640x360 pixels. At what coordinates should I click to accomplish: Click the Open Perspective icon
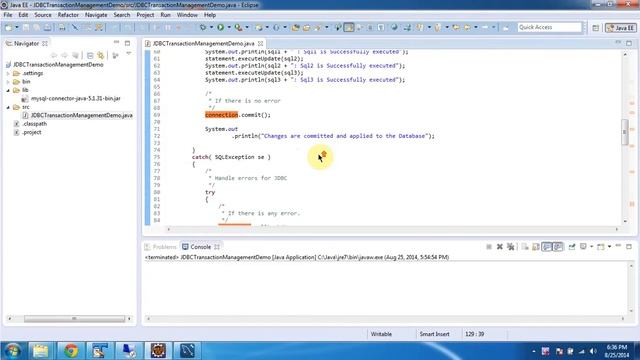coord(596,28)
